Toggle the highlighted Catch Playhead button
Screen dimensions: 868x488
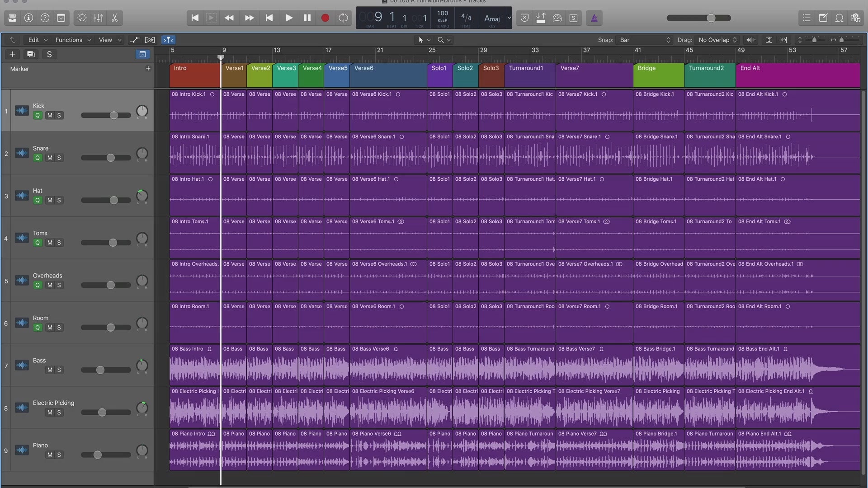coord(168,40)
